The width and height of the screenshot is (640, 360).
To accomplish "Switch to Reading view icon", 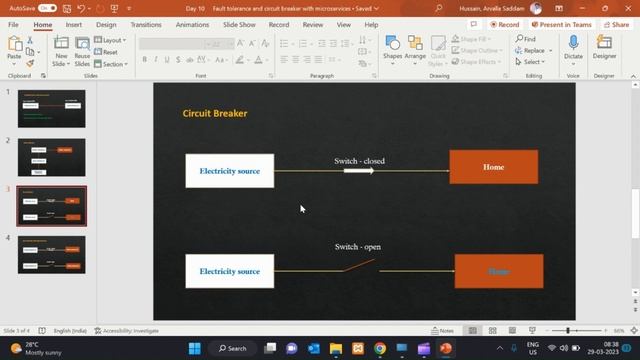I will 512,331.
